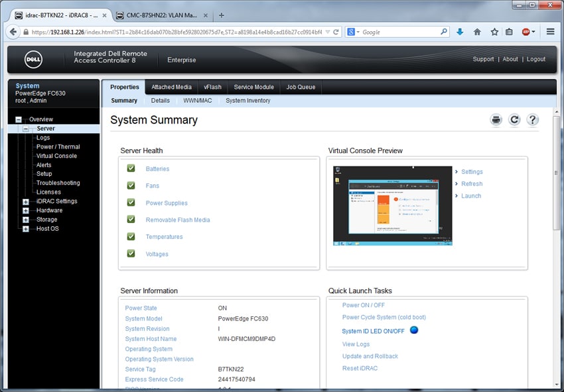The height and width of the screenshot is (392, 564).
Task: Collapse the Server tree node
Action: [26, 129]
